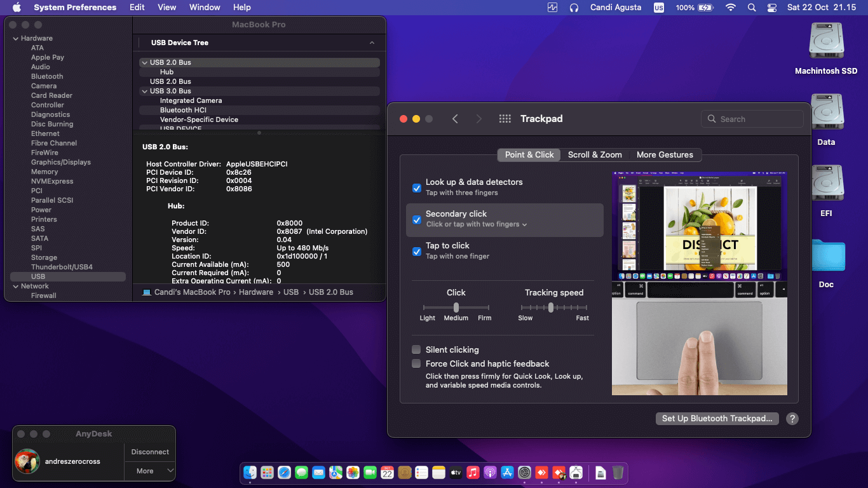The image size is (868, 488).
Task: Click the show-all-preferences grid icon
Action: [505, 119]
